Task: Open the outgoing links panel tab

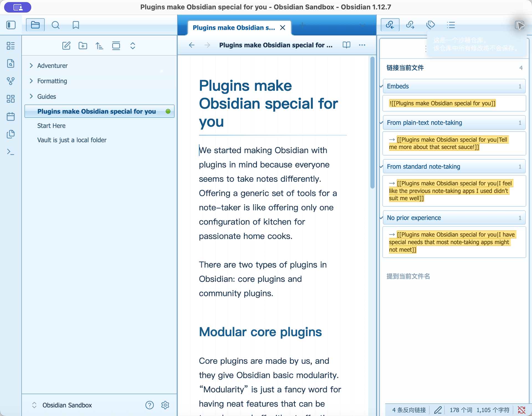Action: click(x=410, y=25)
